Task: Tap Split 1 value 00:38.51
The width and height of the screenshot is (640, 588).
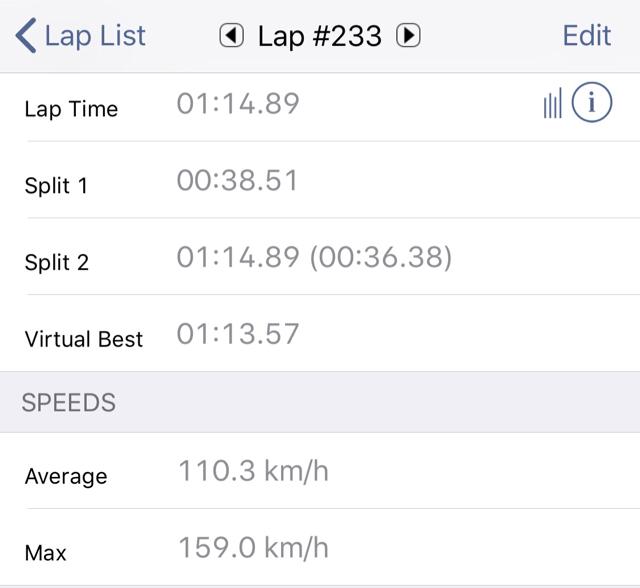Action: tap(237, 180)
